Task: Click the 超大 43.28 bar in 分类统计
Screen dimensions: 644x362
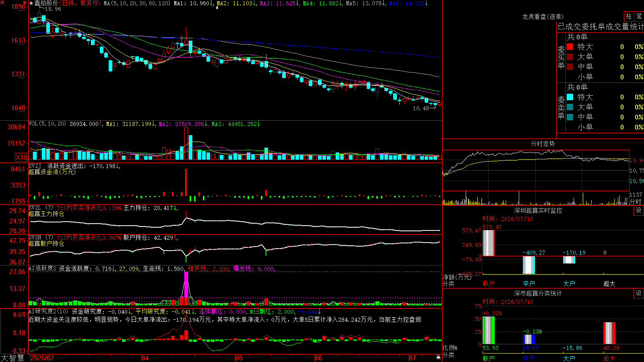Action: click(x=609, y=333)
